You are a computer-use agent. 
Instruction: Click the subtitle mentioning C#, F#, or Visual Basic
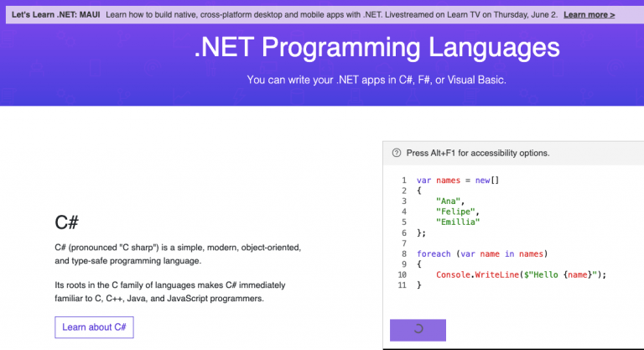(x=377, y=81)
